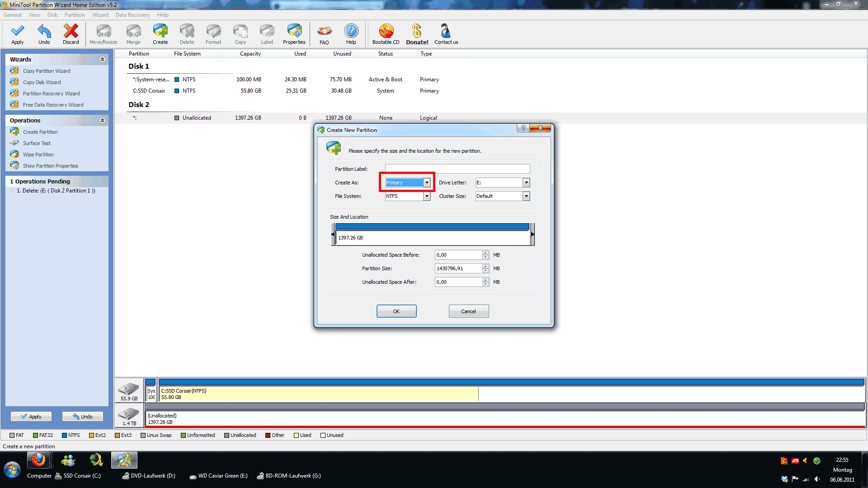
Task: Open the Cluster Size dropdown
Action: (x=526, y=196)
